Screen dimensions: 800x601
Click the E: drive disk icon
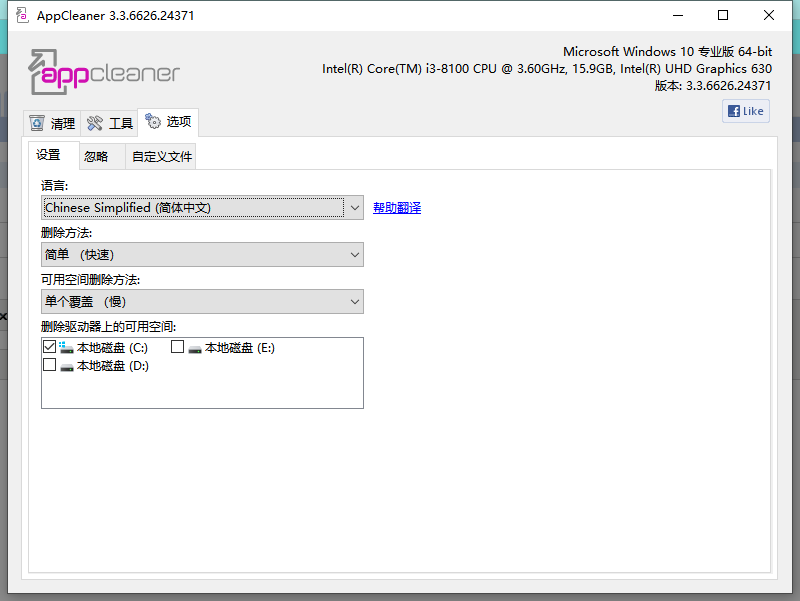pos(195,349)
